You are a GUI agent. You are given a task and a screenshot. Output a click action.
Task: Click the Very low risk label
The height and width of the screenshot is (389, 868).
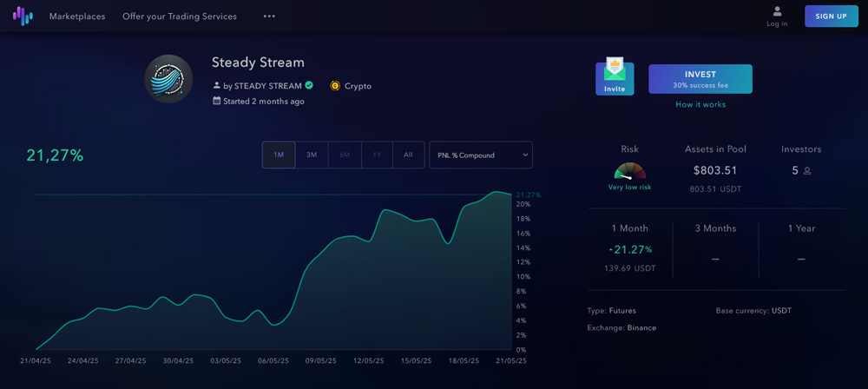pyautogui.click(x=630, y=188)
